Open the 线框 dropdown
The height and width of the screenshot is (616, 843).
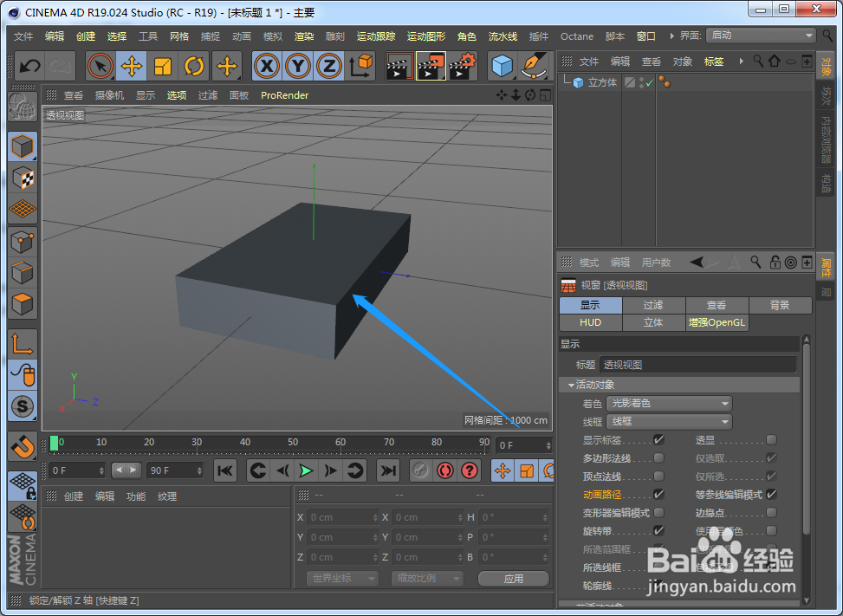point(670,421)
